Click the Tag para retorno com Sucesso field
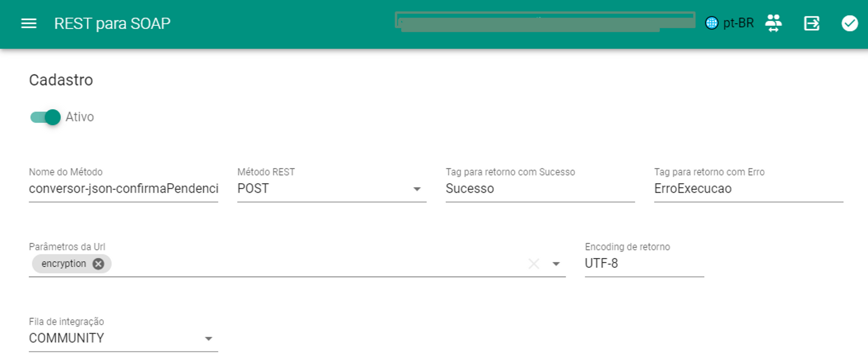 coord(540,189)
